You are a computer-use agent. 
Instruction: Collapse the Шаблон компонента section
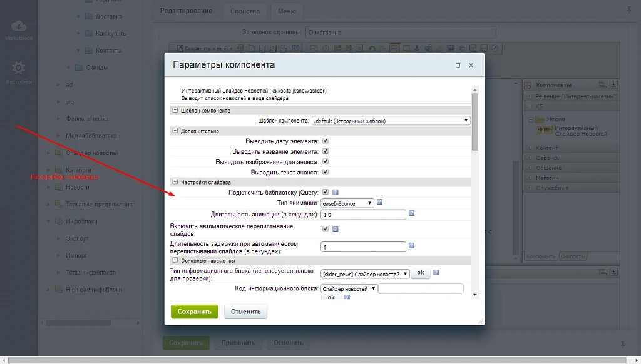coord(175,110)
